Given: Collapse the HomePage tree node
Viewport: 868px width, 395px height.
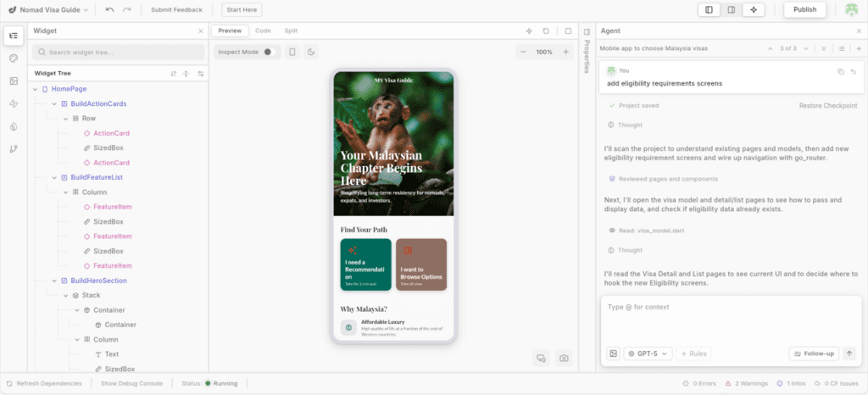Looking at the screenshot, I should click(36, 89).
